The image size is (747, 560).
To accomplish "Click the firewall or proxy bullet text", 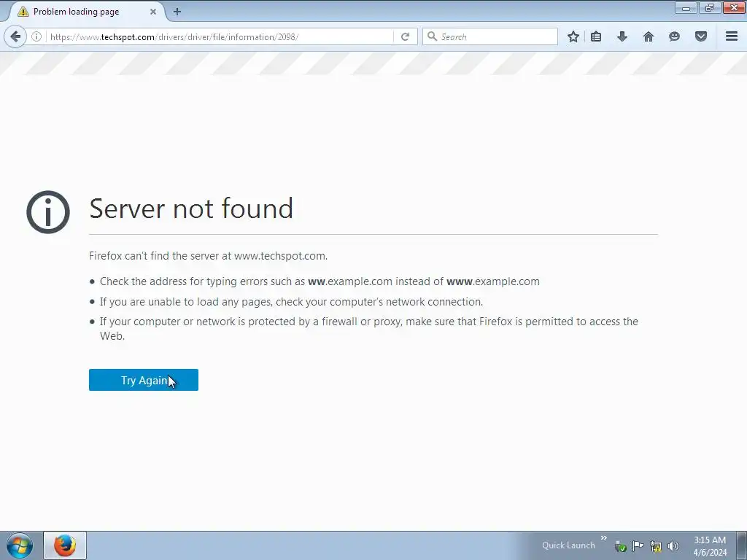I will (x=368, y=329).
